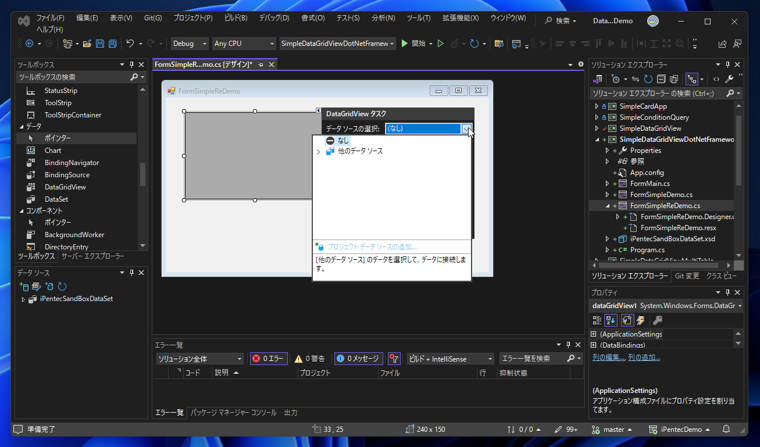Toggle the error list clear filter icon
Image resolution: width=760 pixels, height=447 pixels.
click(x=394, y=358)
